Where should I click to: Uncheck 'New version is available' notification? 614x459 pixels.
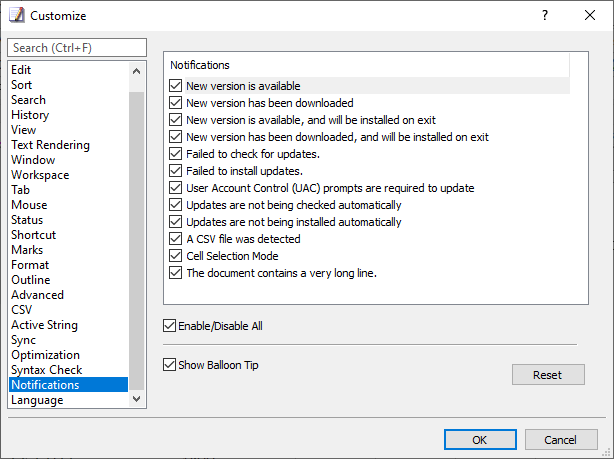pos(175,85)
